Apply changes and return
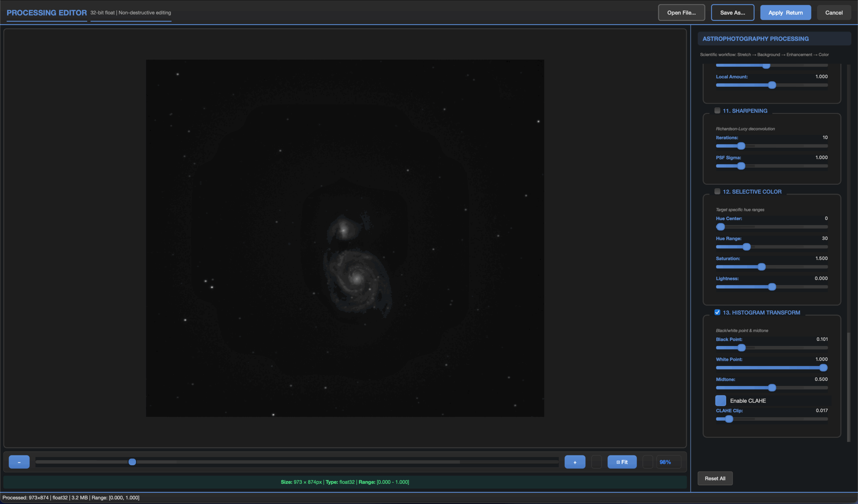The image size is (858, 504). coord(786,12)
